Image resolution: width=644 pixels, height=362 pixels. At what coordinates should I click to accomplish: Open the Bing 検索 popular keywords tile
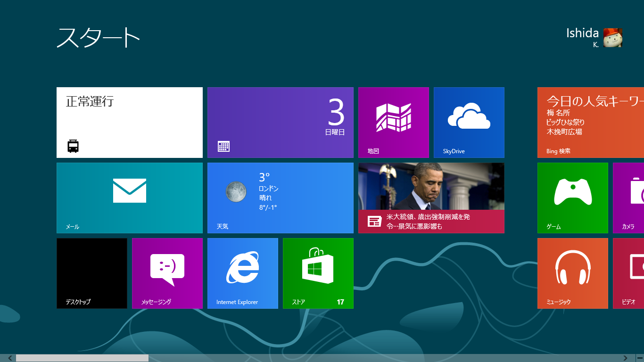coord(591,123)
